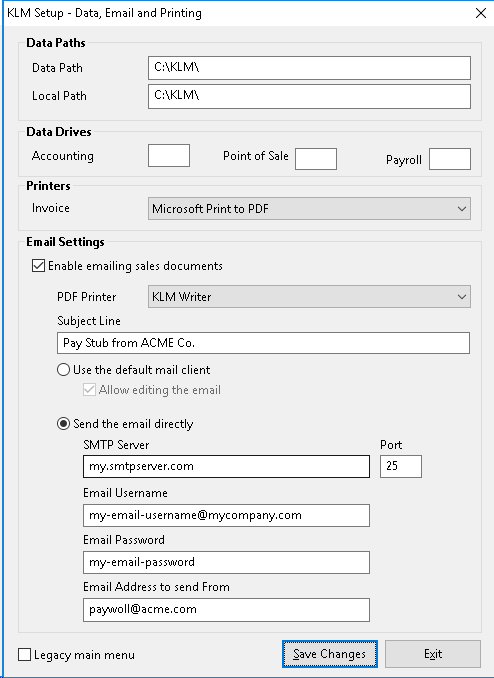Check the Legacy main menu option
The height and width of the screenshot is (678, 494).
click(x=25, y=655)
